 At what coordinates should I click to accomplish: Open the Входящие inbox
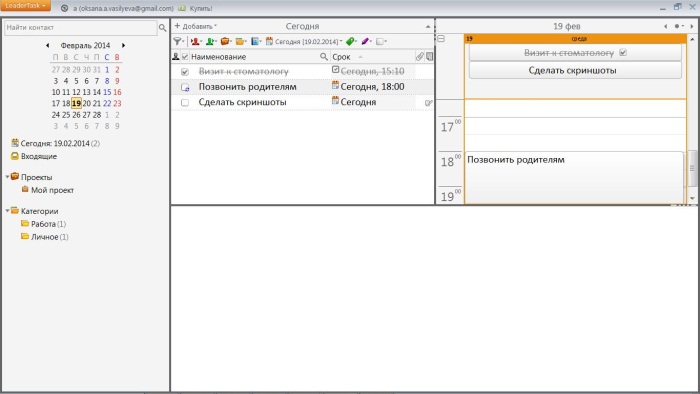[34, 156]
